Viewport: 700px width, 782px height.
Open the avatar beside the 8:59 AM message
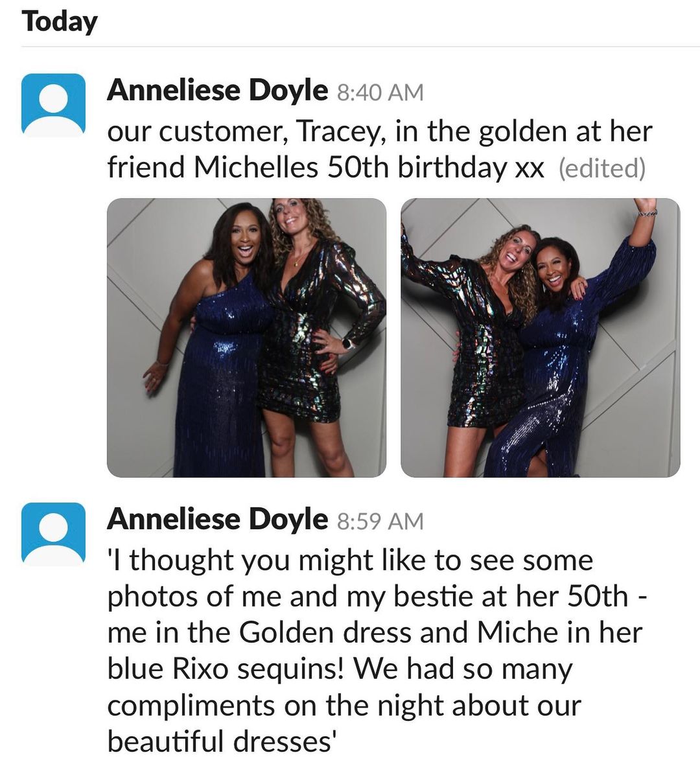54,533
